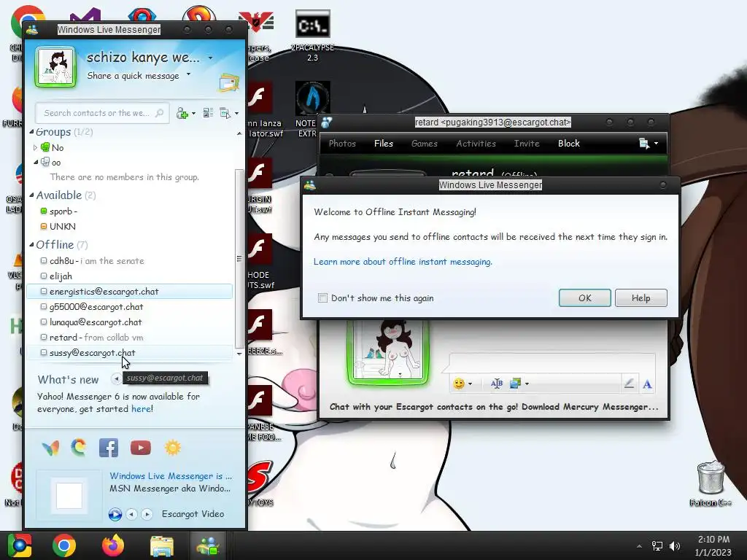Open the NOTE EXTR desktop icon
The height and width of the screenshot is (560, 747).
312,109
